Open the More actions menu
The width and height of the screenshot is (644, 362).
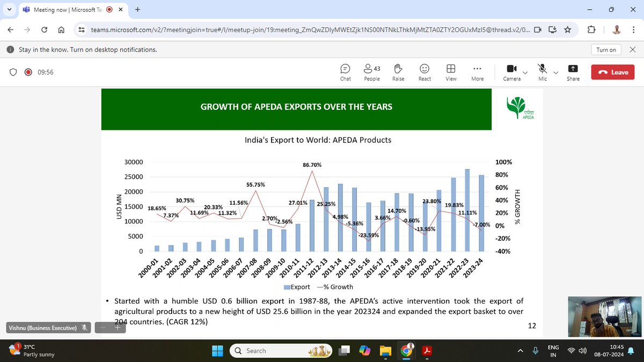[477, 72]
